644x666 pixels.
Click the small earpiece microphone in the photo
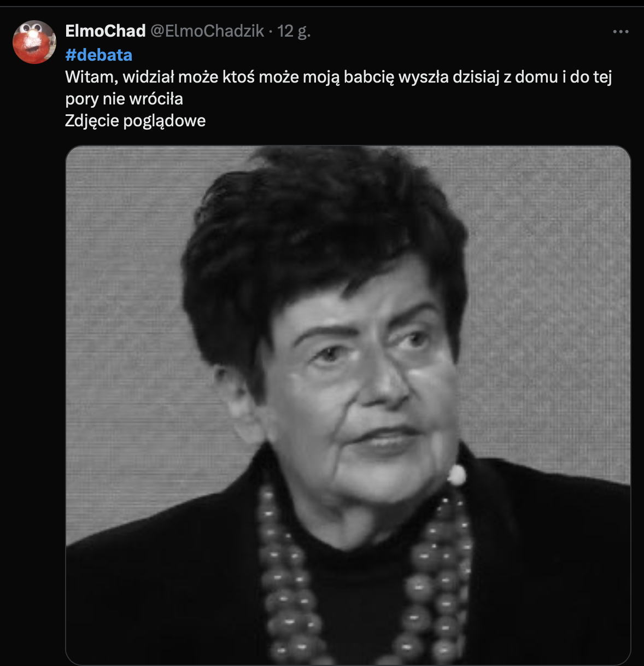point(456,475)
